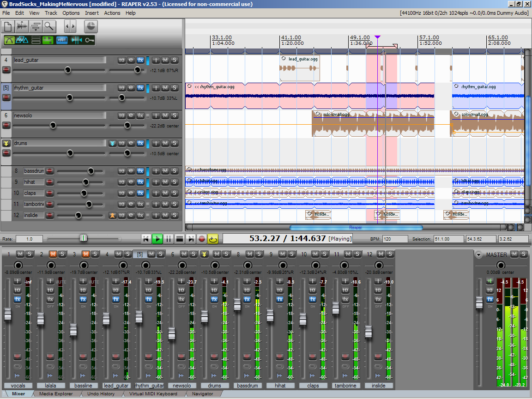Stop playback with the stop button
Screen dimensions: 532x399
click(180, 239)
